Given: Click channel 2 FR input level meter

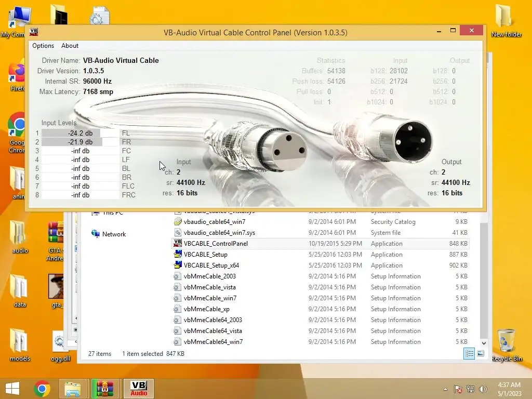Looking at the screenshot, I should coord(80,142).
